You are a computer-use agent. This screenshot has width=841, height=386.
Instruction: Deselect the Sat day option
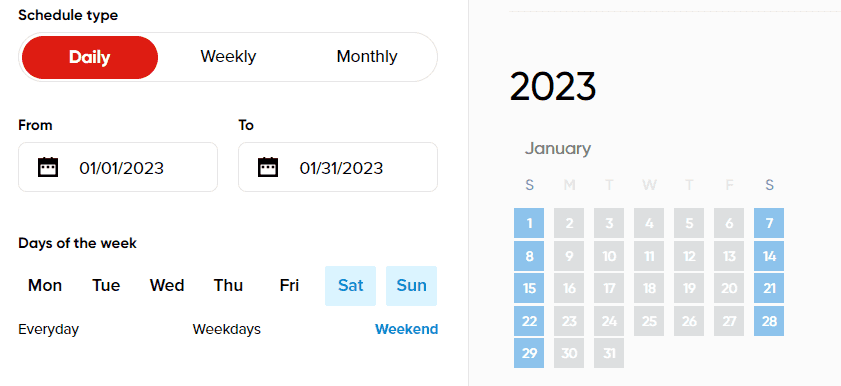(x=350, y=286)
